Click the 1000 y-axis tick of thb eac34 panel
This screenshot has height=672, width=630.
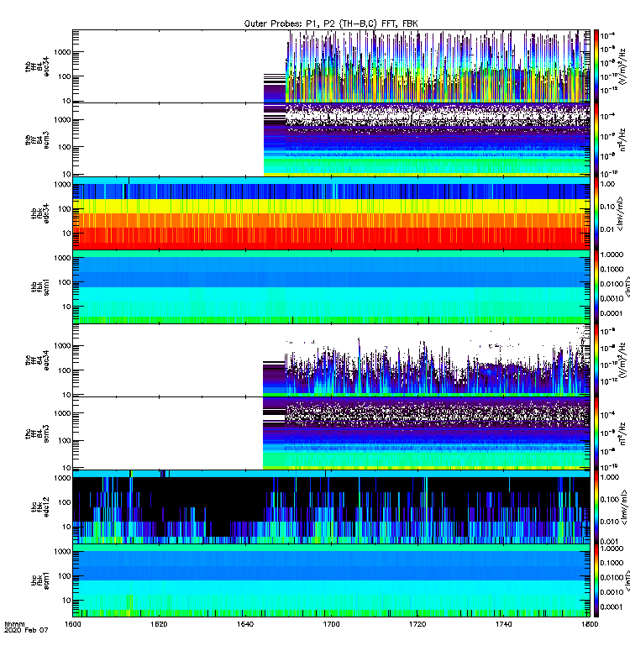coord(62,52)
